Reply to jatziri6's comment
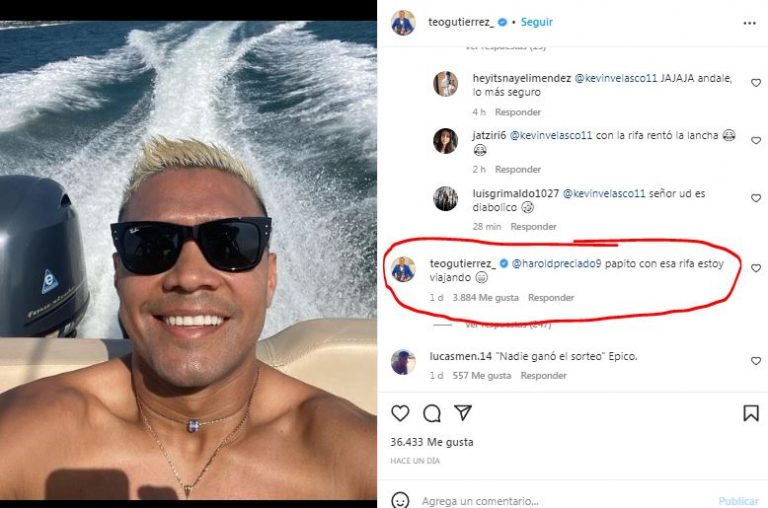Image resolution: width=768 pixels, height=508 pixels. (517, 170)
